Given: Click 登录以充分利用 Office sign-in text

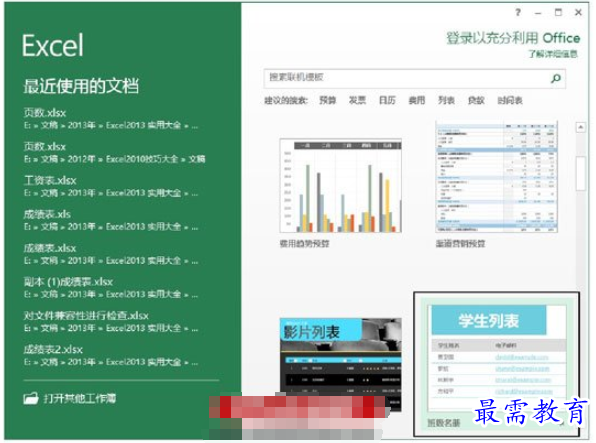Looking at the screenshot, I should (513, 38).
